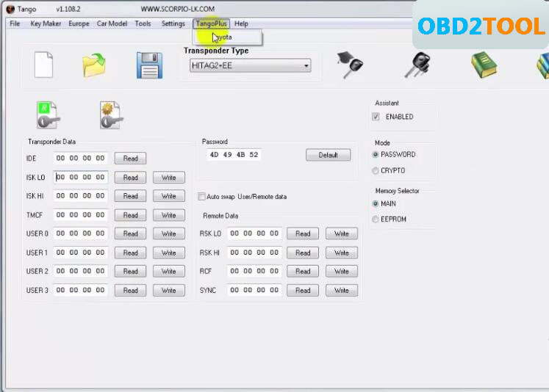The height and width of the screenshot is (392, 549).
Task: Open the Key Maker menu
Action: point(46,23)
